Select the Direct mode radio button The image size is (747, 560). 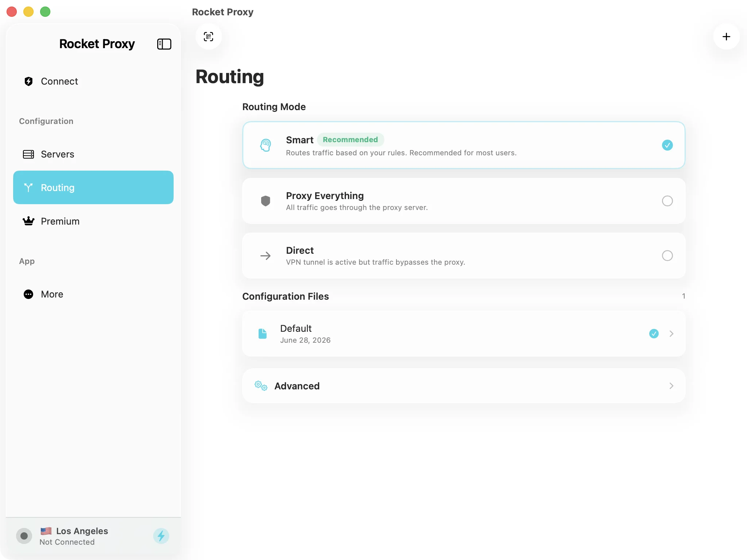point(667,256)
